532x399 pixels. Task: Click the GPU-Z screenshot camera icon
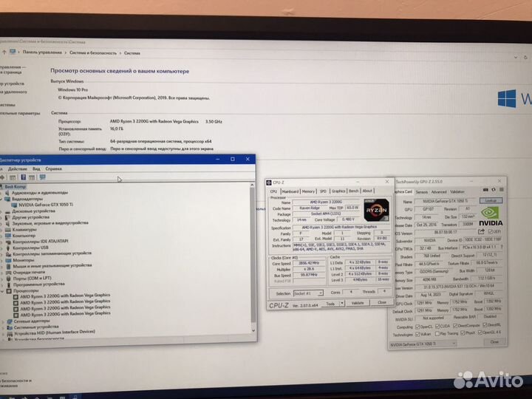coord(485,190)
